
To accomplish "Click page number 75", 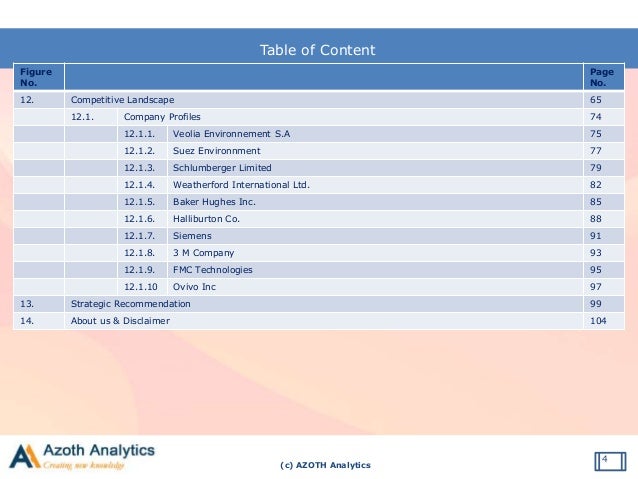I will (x=596, y=134).
